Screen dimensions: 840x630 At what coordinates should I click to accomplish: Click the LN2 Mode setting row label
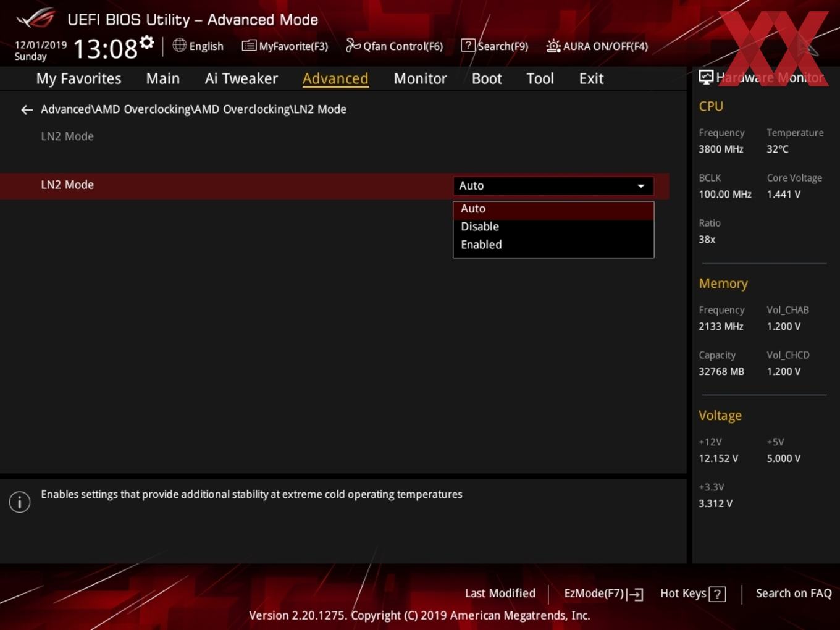pyautogui.click(x=67, y=185)
